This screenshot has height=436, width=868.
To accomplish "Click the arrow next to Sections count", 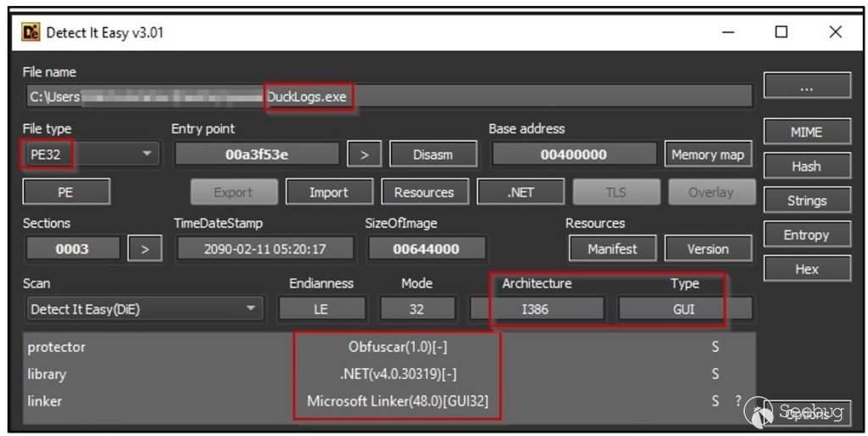I will point(145,249).
